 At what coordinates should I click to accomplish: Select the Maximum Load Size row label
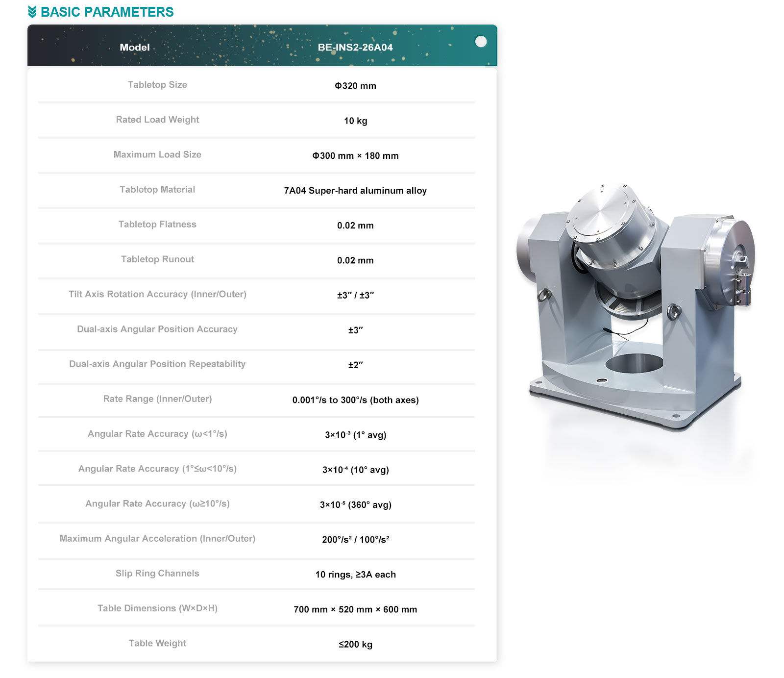pos(157,154)
